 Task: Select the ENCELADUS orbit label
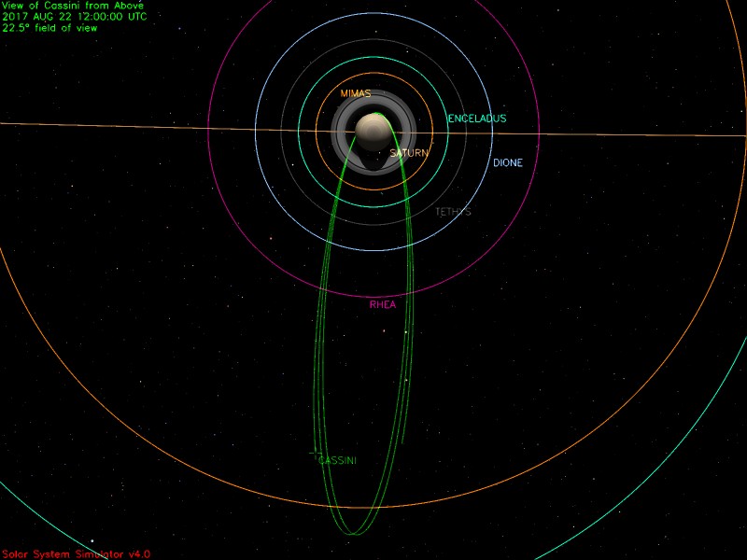point(477,119)
